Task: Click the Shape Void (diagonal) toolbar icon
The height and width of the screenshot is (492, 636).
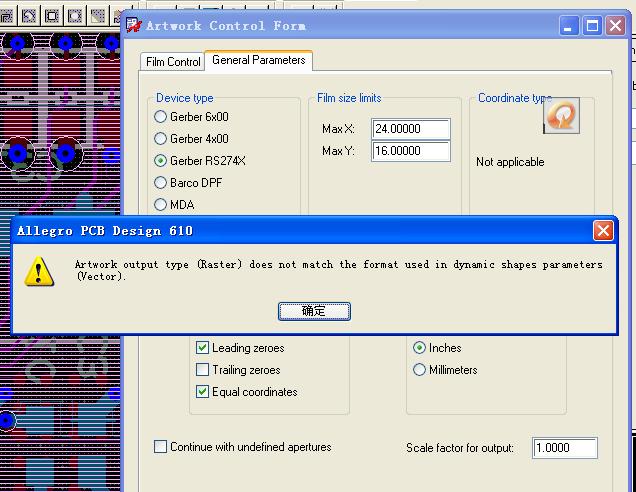Action: [x=97, y=16]
